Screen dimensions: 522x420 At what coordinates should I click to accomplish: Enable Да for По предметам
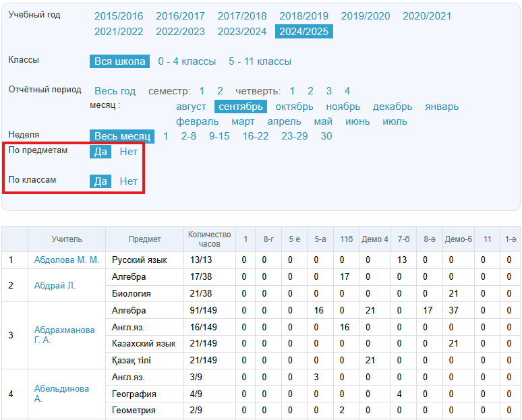100,152
